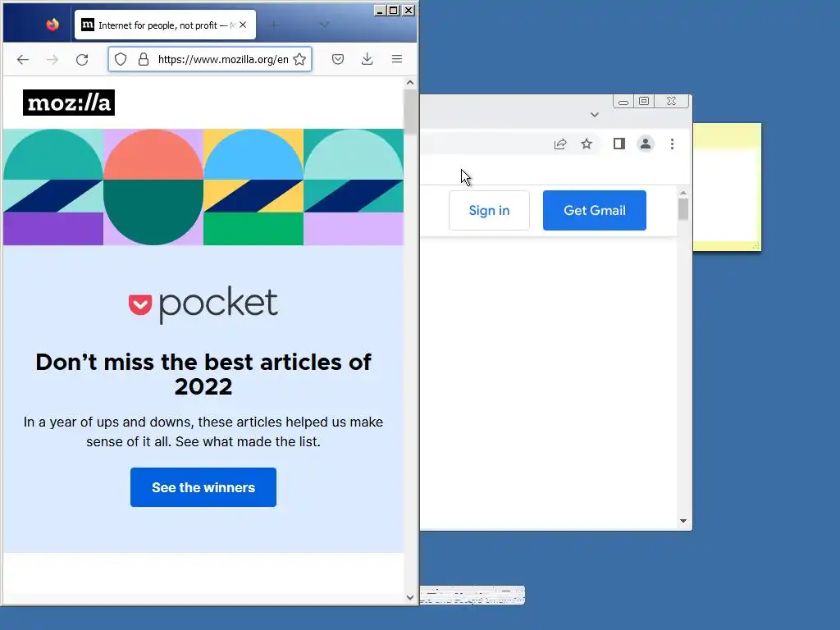Share this page in Chrome
This screenshot has height=630, width=840.
point(559,144)
